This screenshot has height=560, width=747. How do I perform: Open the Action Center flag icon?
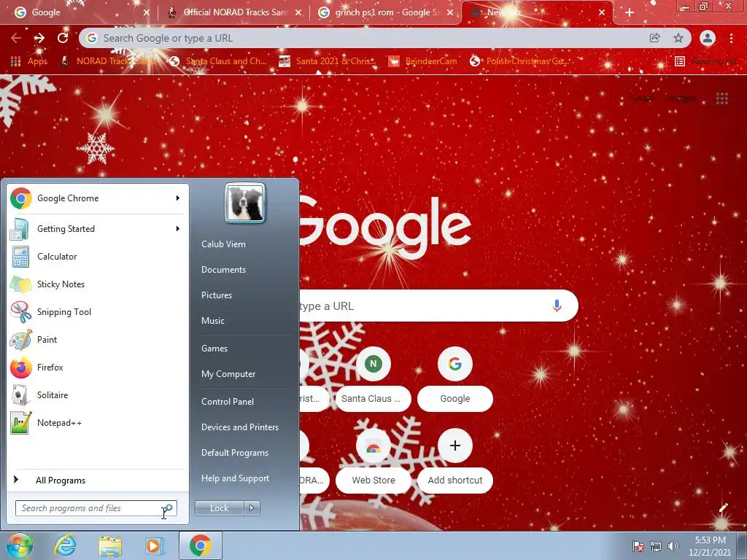[638, 546]
